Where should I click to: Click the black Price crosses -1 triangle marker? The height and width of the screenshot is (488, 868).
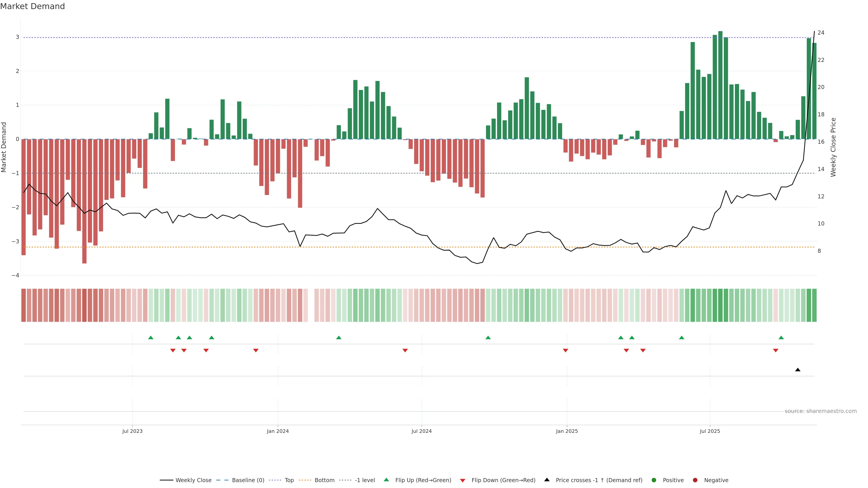pos(797,370)
